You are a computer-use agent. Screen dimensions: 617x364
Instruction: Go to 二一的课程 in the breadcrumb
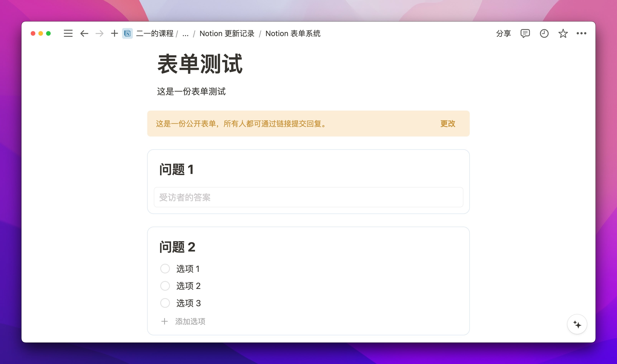(155, 33)
